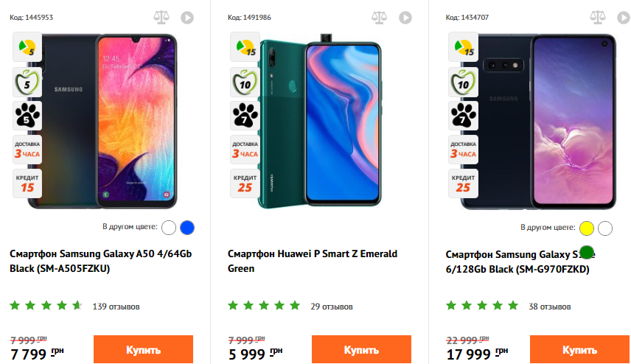
Task: Click compare scales icon for Galaxy A50
Action: click(x=161, y=17)
